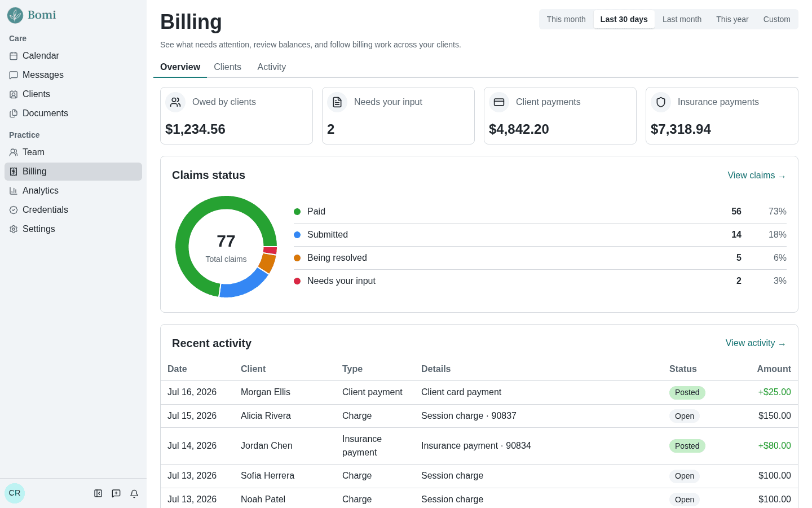Click the Amount column header
The image size is (812, 508).
click(x=774, y=369)
